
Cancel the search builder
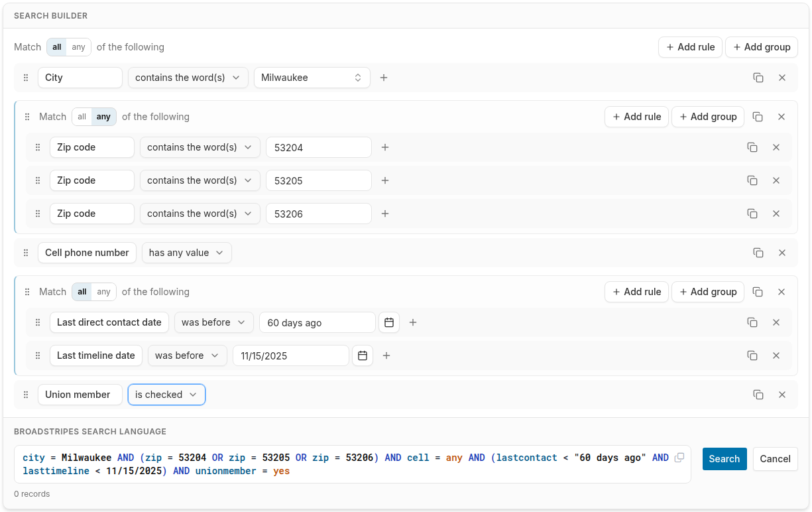pos(776,459)
